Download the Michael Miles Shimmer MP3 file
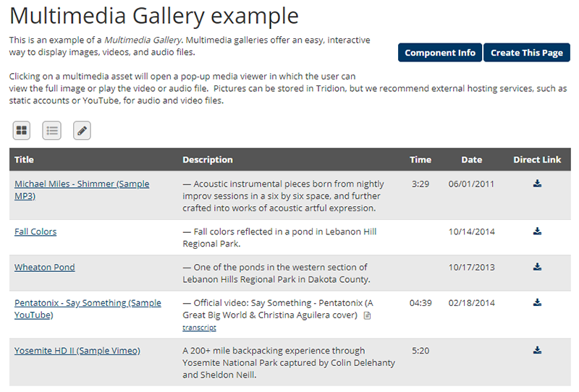The width and height of the screenshot is (579, 392). coord(537,184)
